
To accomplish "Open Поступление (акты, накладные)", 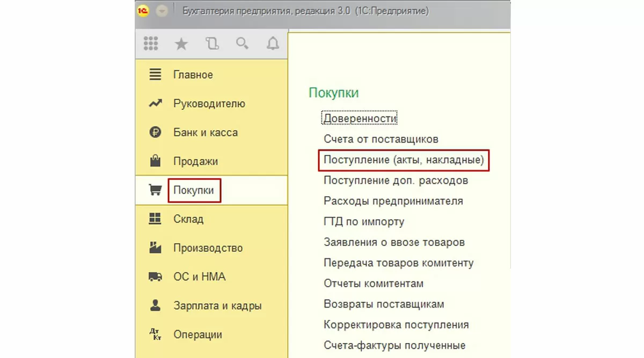I will pos(404,160).
